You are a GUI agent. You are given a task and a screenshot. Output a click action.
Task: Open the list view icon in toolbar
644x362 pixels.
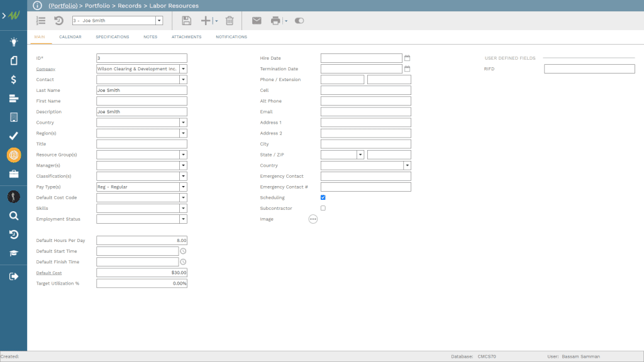(x=41, y=21)
